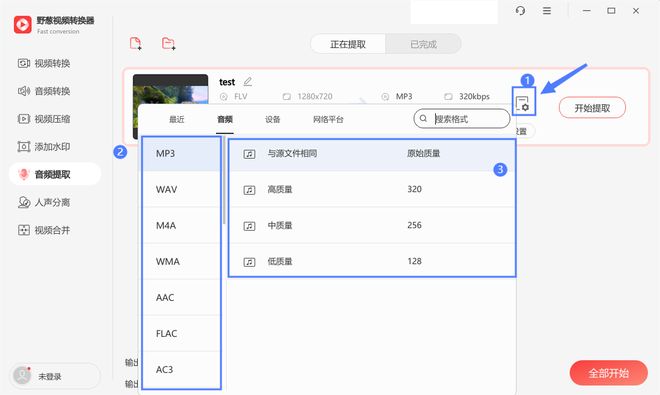Select 添加水印 in the sidebar
Image resolution: width=660 pixels, height=395 pixels.
(44, 147)
